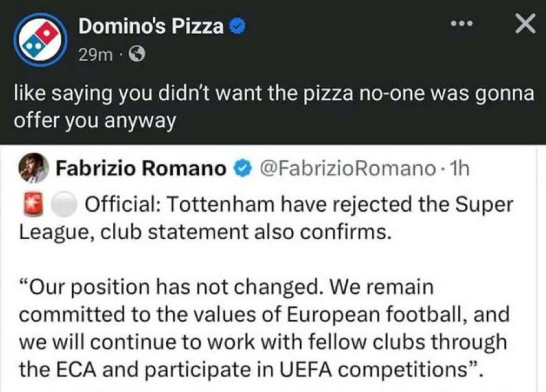
Task: Open the Fabrizio Romano display name
Action: coord(141,169)
